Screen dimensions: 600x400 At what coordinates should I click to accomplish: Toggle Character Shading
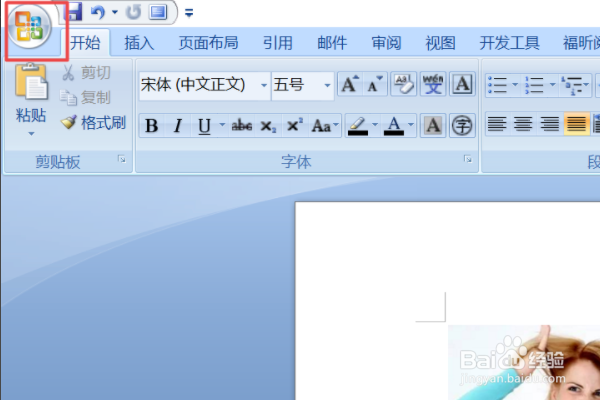(x=433, y=126)
